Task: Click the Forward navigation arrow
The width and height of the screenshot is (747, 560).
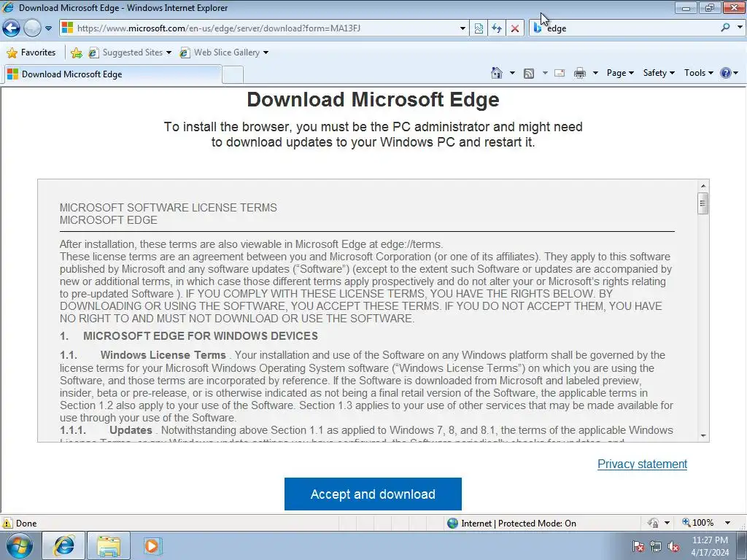Action: click(32, 28)
